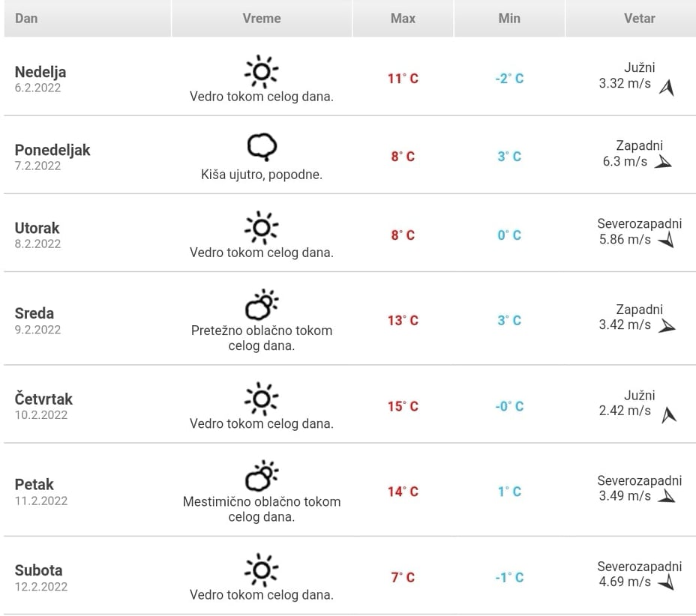This screenshot has height=616, width=696.
Task: Click the wind direction arrow for Nedelja
Action: pyautogui.click(x=667, y=88)
